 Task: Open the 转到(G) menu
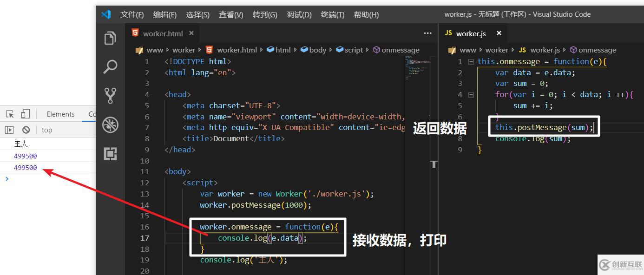click(x=265, y=14)
